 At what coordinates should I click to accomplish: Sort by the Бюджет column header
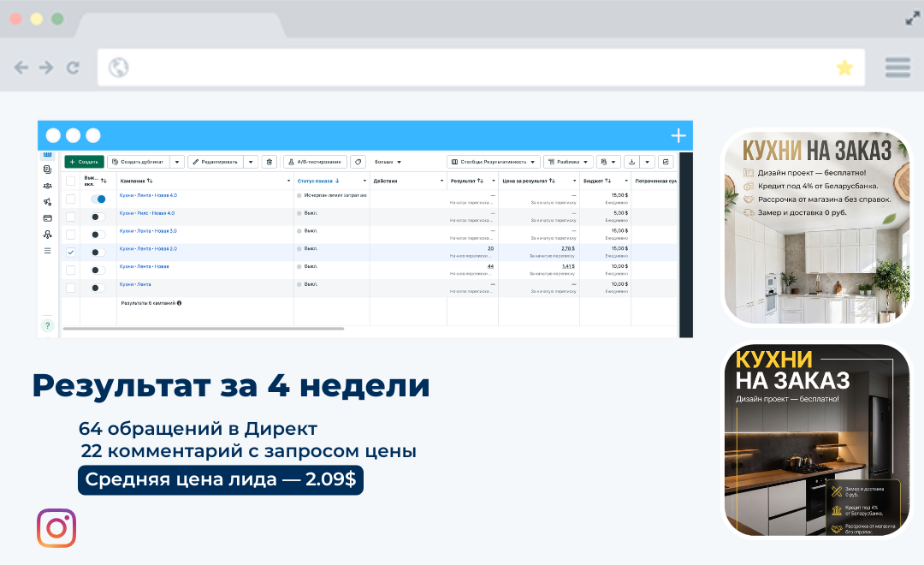click(x=597, y=181)
